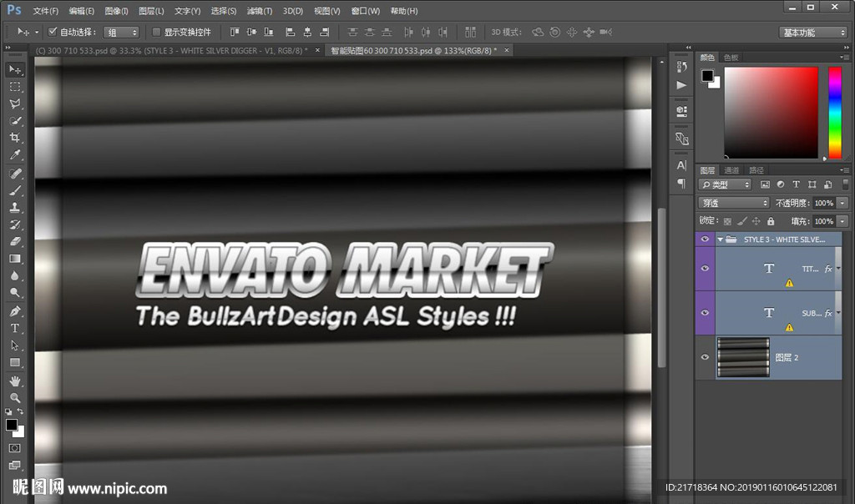Hide the 图层 2 layer using its eye icon
This screenshot has width=855, height=504.
(705, 357)
